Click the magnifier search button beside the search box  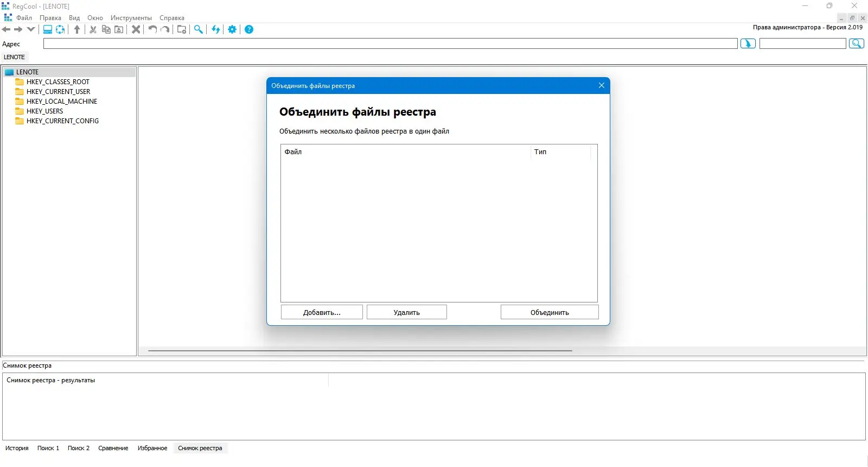(857, 43)
